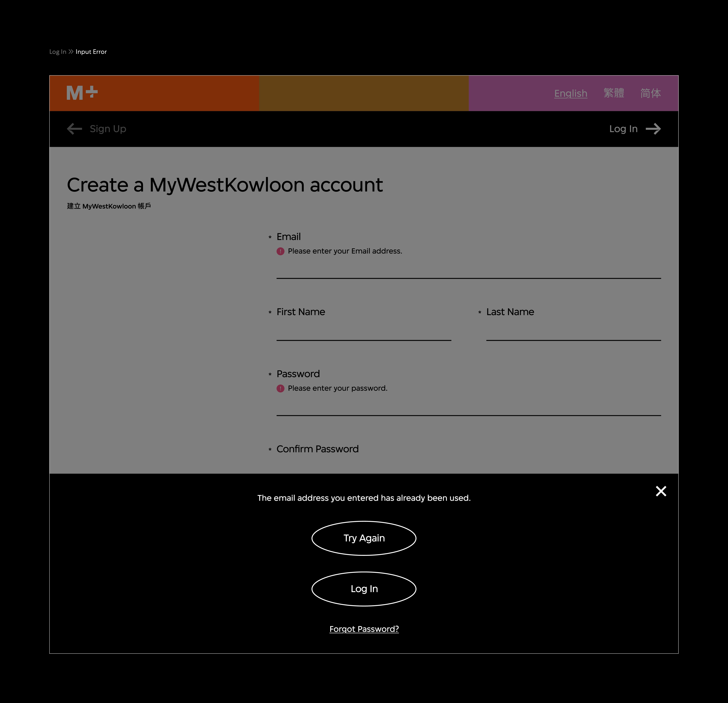The height and width of the screenshot is (703, 728).
Task: Go back to Sign Up
Action: [108, 129]
